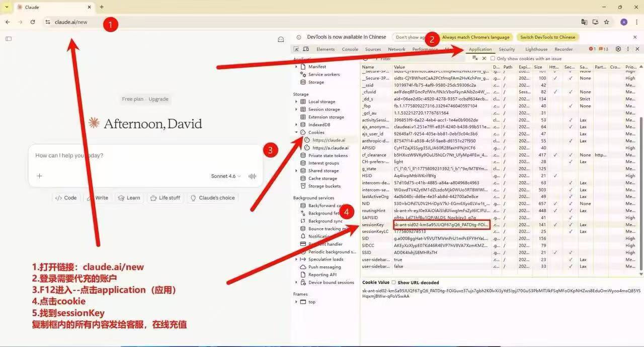This screenshot has width=644, height=347.
Task: Expand the IndexedDB storage node
Action: [296, 125]
